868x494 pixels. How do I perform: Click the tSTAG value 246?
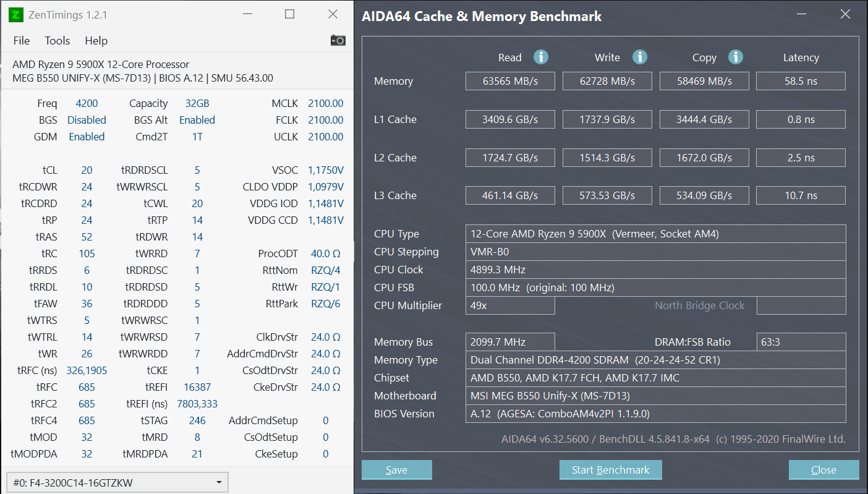click(197, 420)
